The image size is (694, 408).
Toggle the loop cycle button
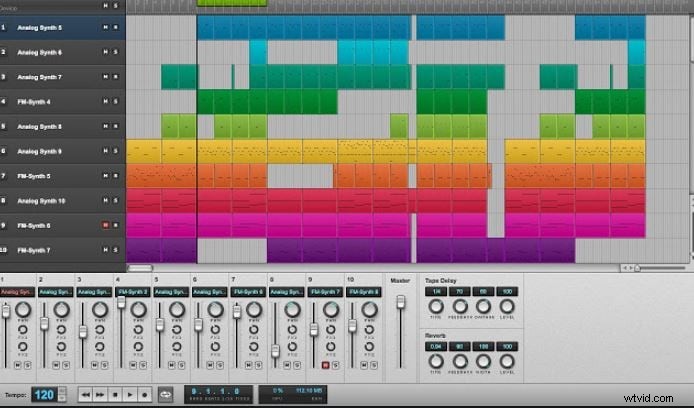[166, 394]
